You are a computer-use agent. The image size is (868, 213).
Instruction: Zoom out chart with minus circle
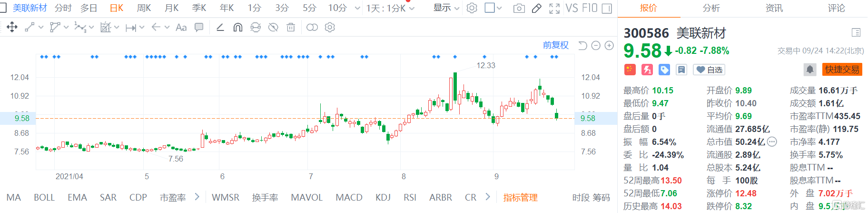point(596,45)
